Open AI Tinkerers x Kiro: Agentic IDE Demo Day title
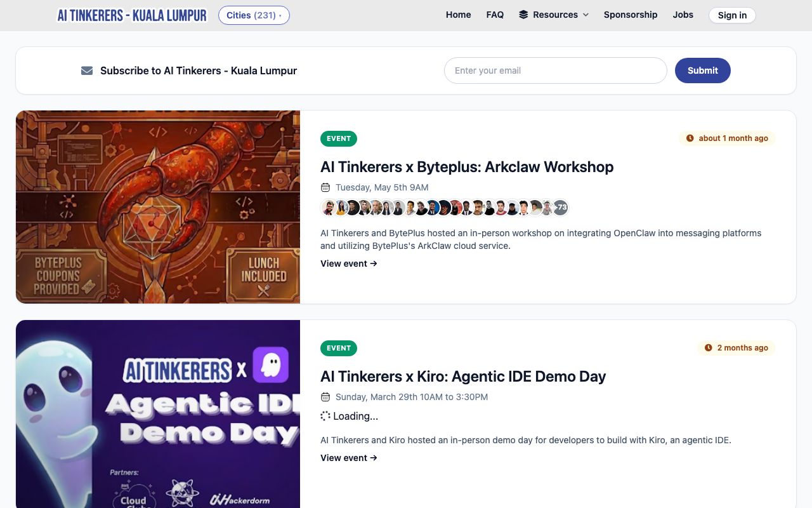This screenshot has height=508, width=812. pyautogui.click(x=463, y=377)
